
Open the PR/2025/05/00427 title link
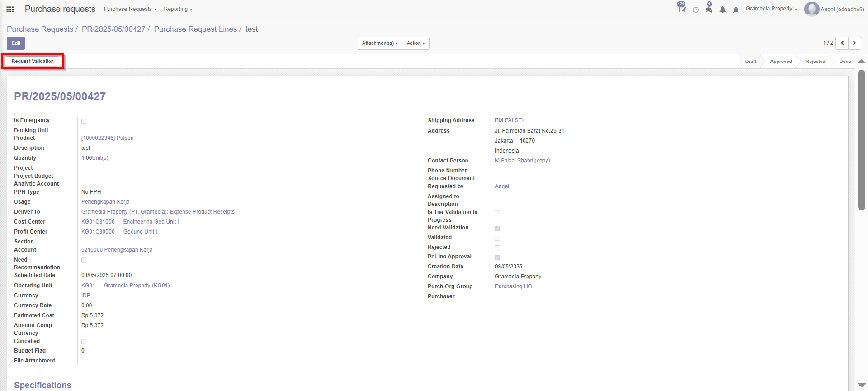(x=60, y=96)
